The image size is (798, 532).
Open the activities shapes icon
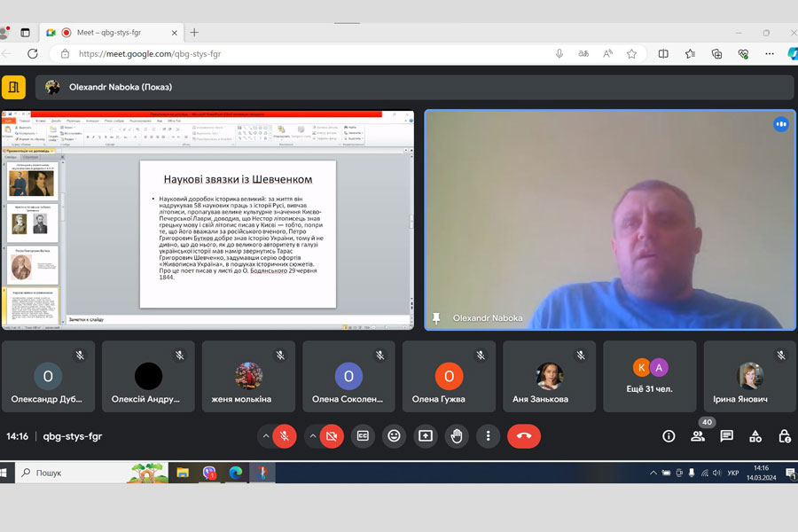(x=755, y=436)
